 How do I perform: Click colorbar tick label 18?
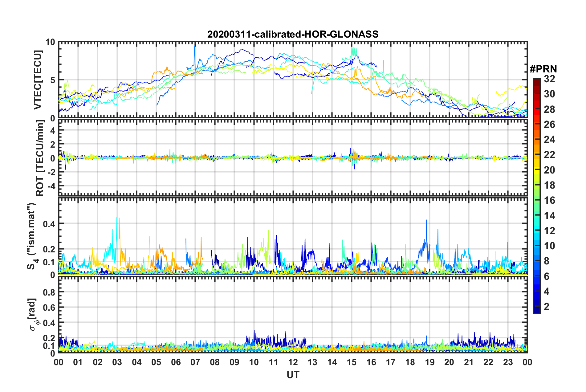pos(549,185)
